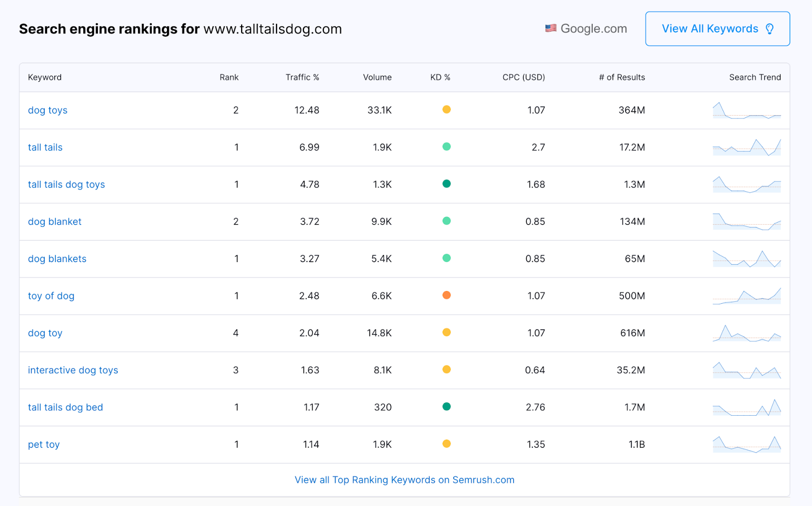812x506 pixels.
Task: Click the CPC (USD) column header
Action: pos(524,78)
